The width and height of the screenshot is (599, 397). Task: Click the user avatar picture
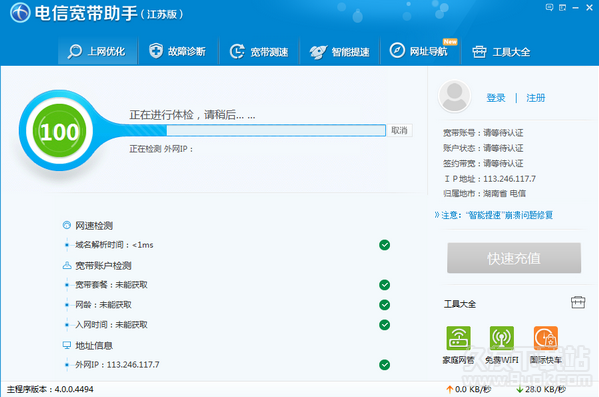click(x=454, y=96)
